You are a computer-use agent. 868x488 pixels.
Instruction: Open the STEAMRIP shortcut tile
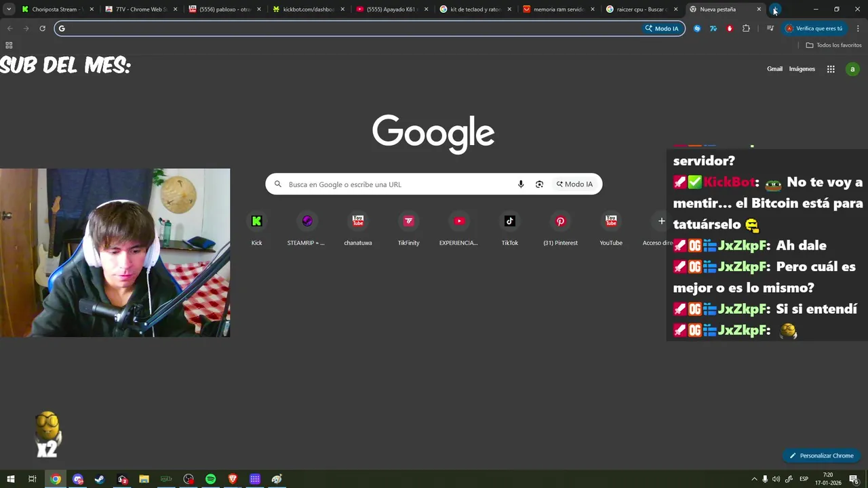pyautogui.click(x=307, y=228)
